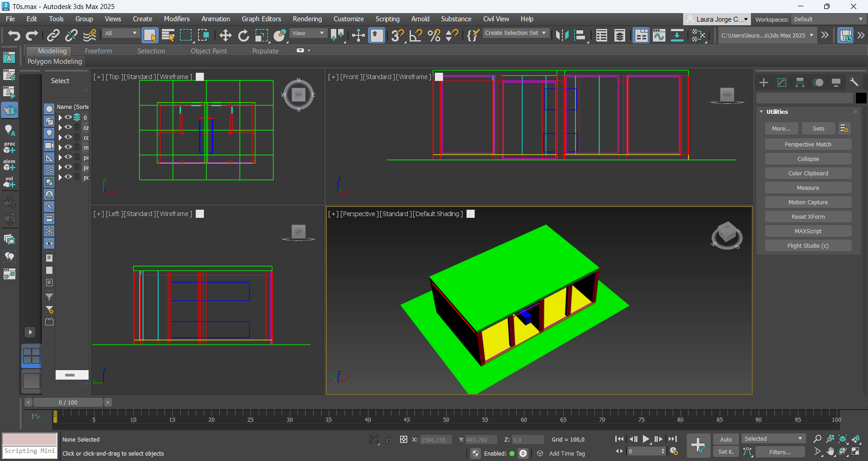The height and width of the screenshot is (461, 868).
Task: Expand the 'm' layer tree arrow
Action: tap(60, 147)
